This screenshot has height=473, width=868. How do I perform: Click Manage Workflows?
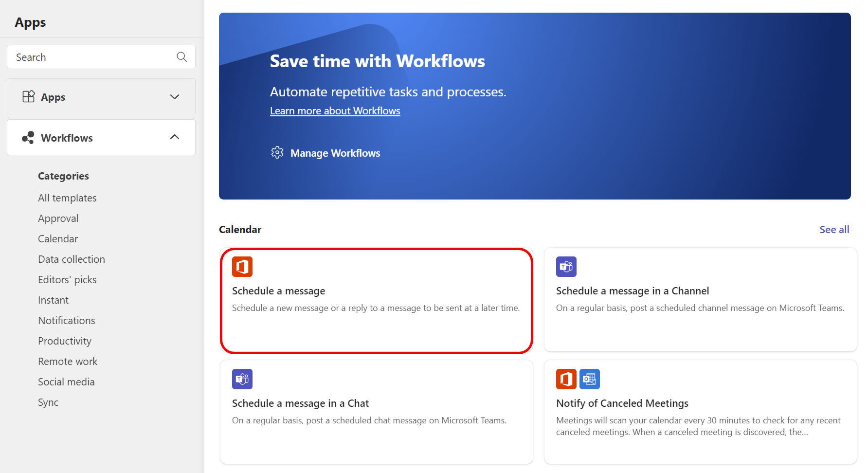[335, 153]
